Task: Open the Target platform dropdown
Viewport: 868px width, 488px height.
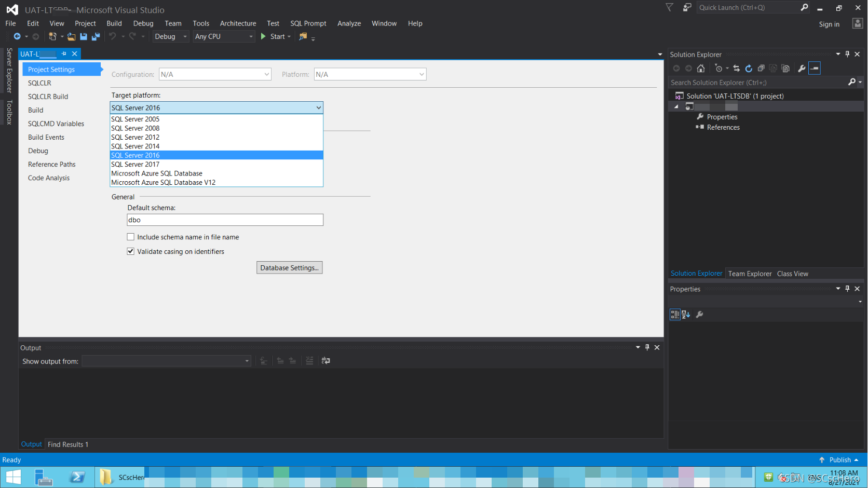Action: point(216,107)
